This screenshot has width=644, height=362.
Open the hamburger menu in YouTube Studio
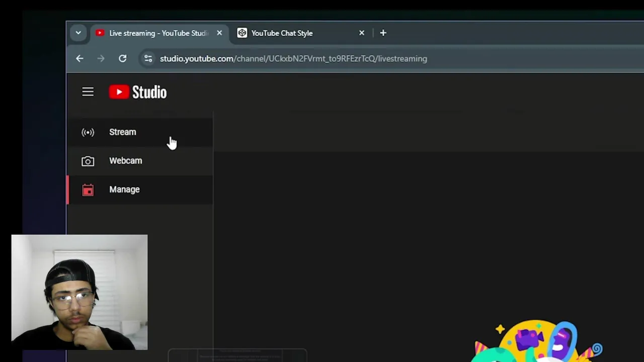point(88,92)
